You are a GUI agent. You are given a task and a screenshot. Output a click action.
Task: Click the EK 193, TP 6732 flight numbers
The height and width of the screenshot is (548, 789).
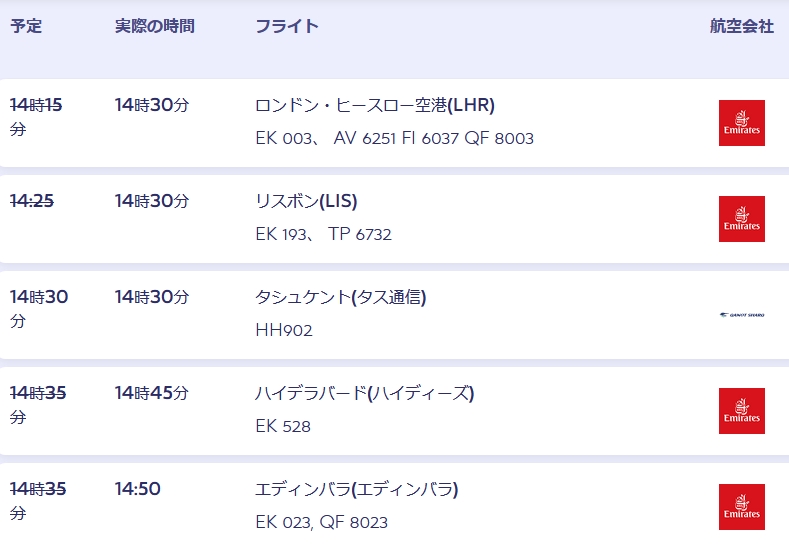[323, 235]
